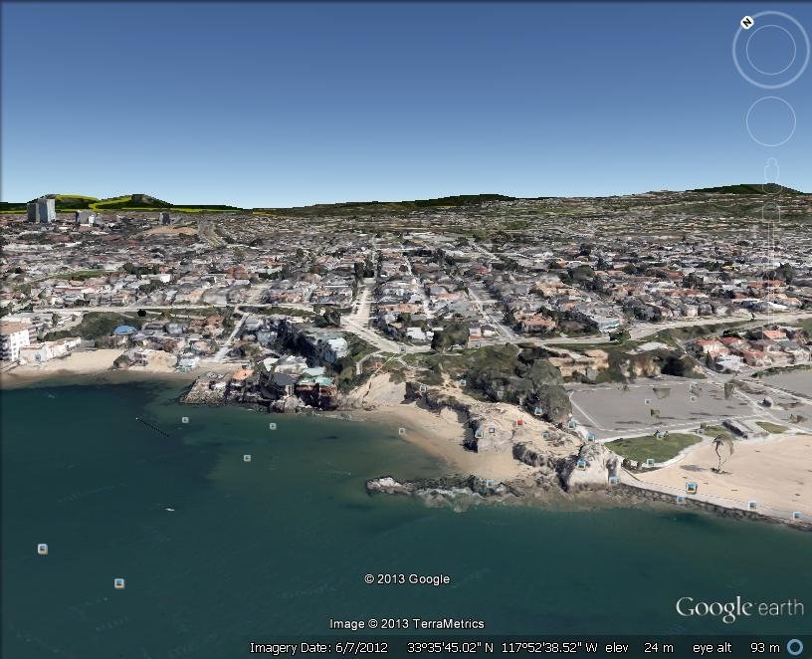Click the Move joystick circle below compass

770,121
